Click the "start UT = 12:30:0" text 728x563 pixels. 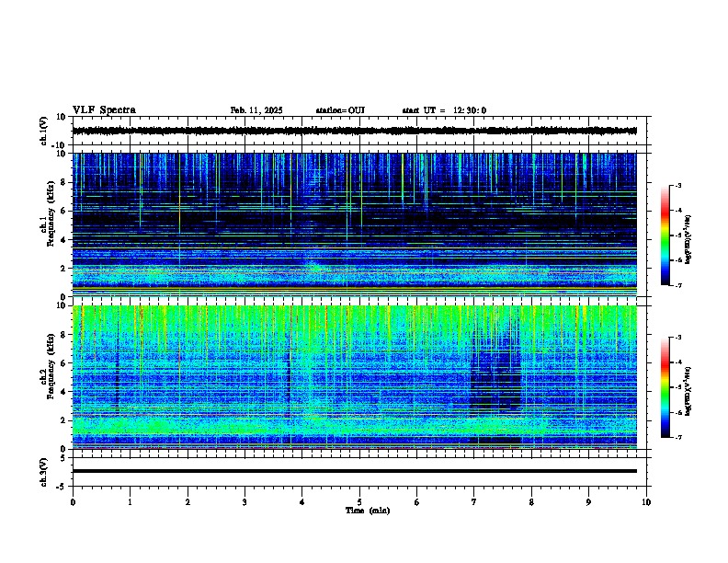coord(444,110)
